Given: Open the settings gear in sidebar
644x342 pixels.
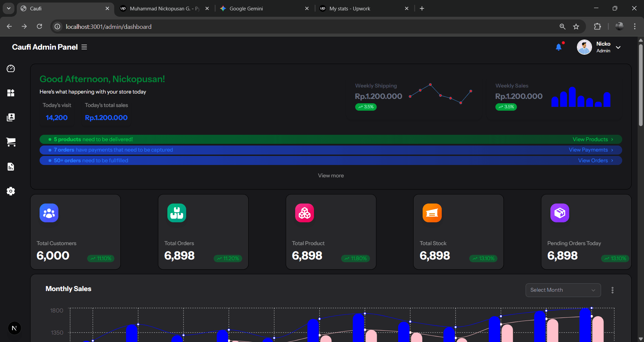Looking at the screenshot, I should click(x=11, y=191).
